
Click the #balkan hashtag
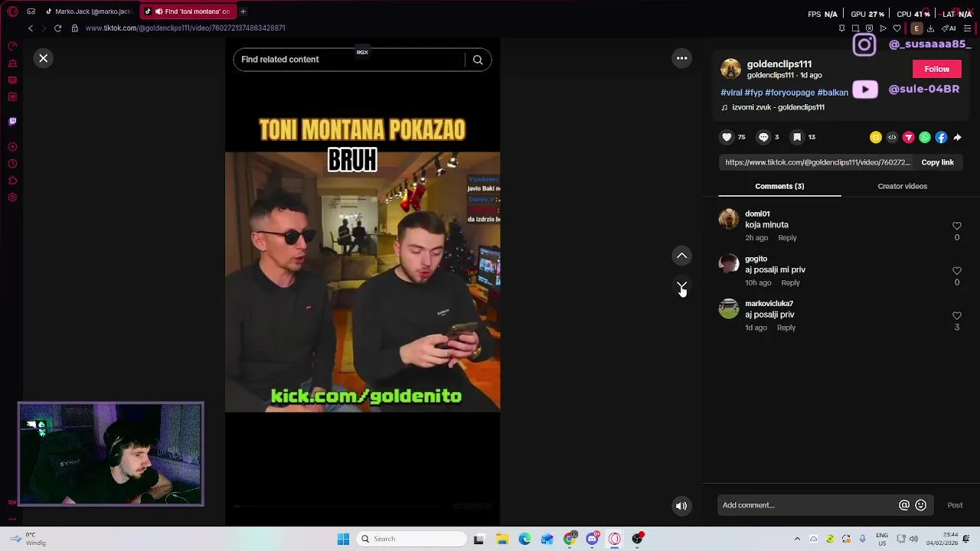point(833,93)
